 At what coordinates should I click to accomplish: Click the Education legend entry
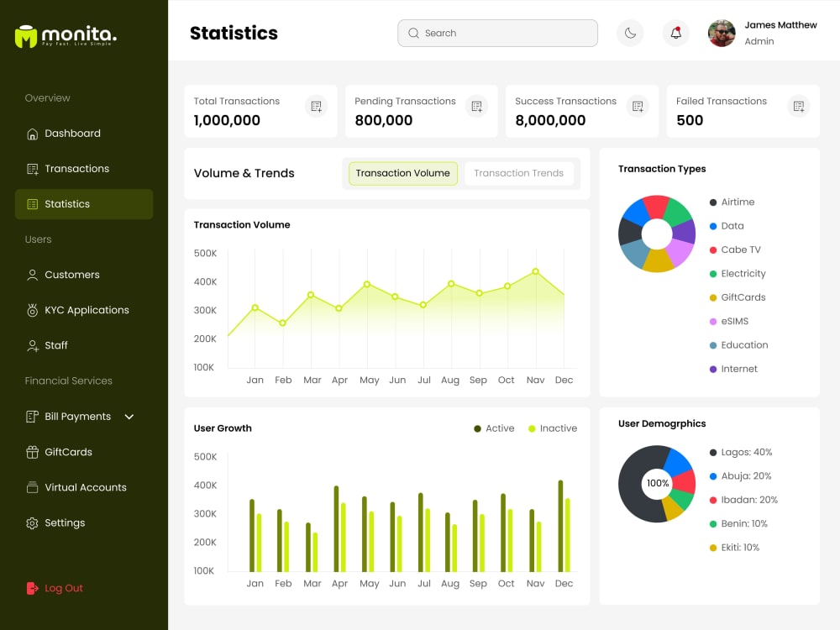pyautogui.click(x=738, y=345)
